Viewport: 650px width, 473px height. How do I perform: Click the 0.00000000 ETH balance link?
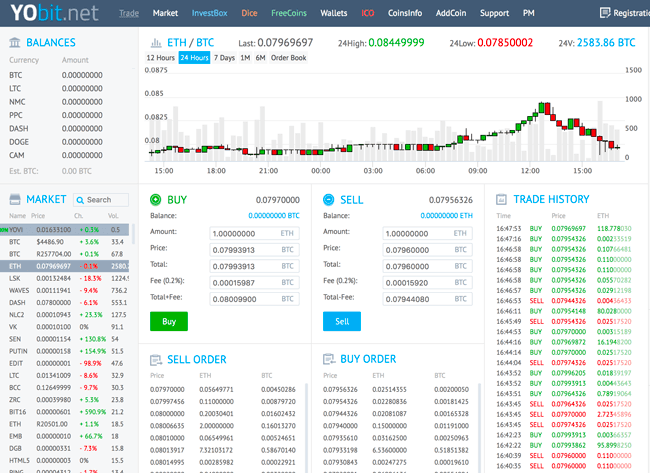click(446, 216)
